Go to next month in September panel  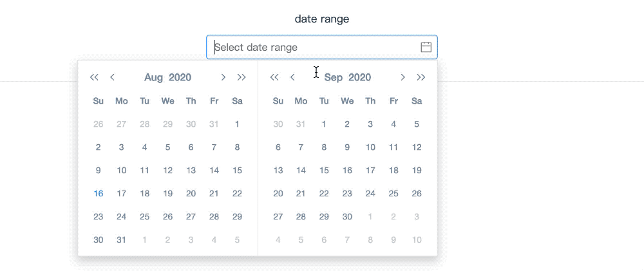tap(403, 77)
